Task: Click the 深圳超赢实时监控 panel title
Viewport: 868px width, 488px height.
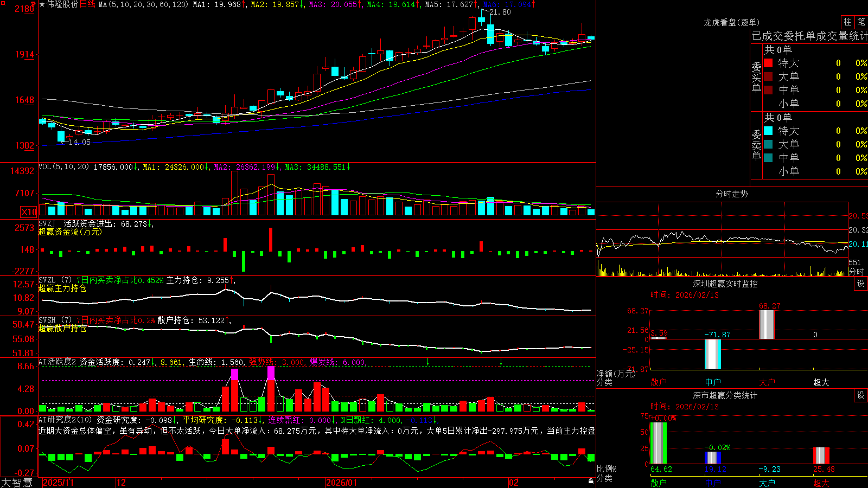Action: (x=725, y=284)
